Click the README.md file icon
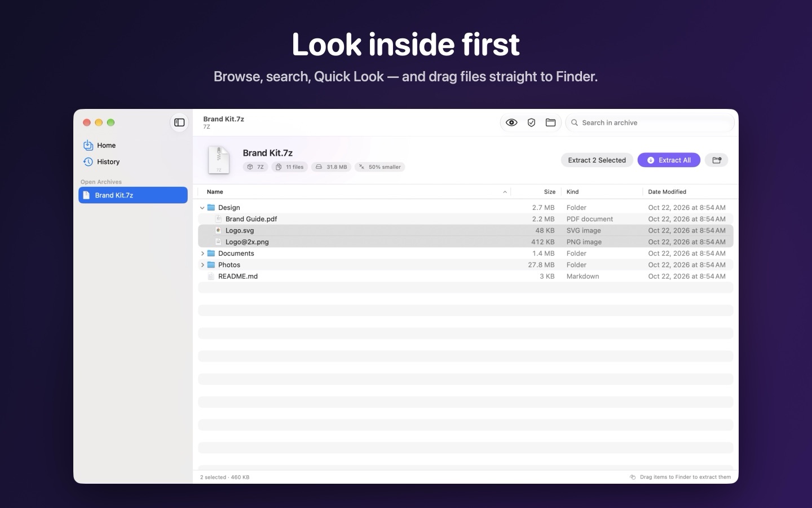812x508 pixels. (x=211, y=277)
